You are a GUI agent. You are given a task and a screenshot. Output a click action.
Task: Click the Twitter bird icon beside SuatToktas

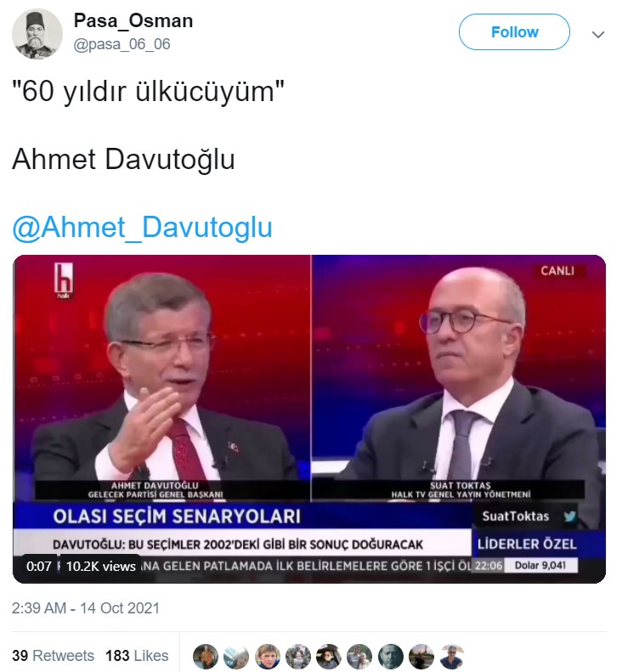coord(569,516)
